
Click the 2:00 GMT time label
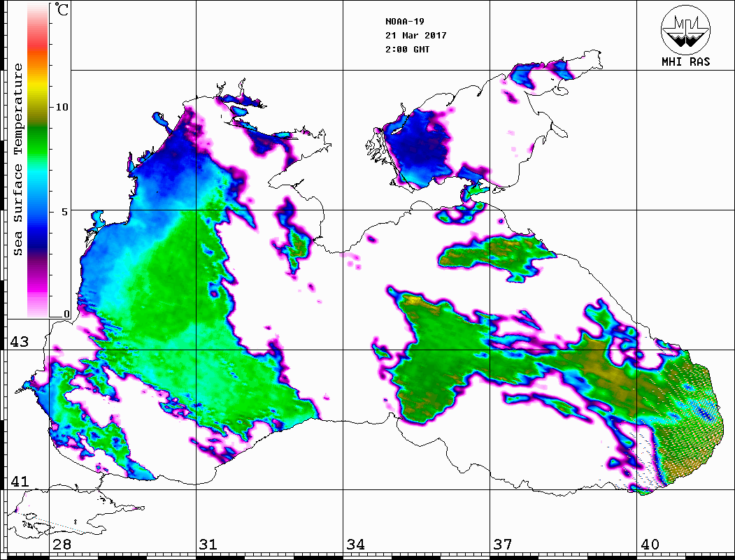[407, 50]
